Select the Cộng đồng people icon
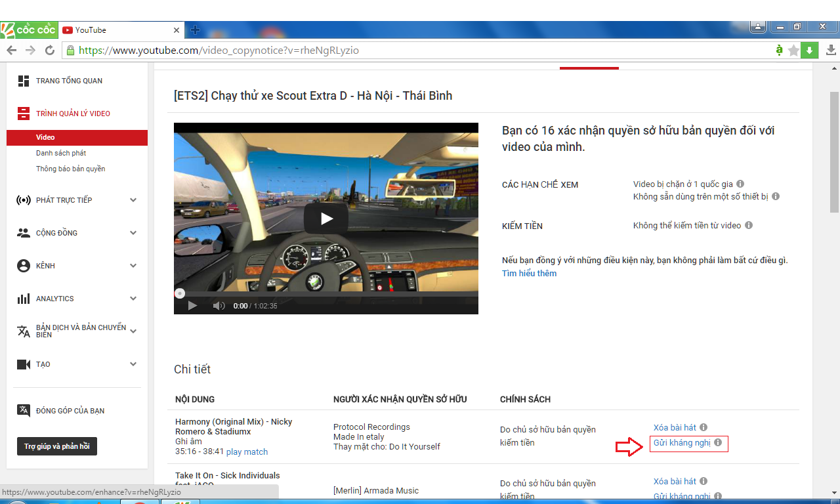 [24, 233]
